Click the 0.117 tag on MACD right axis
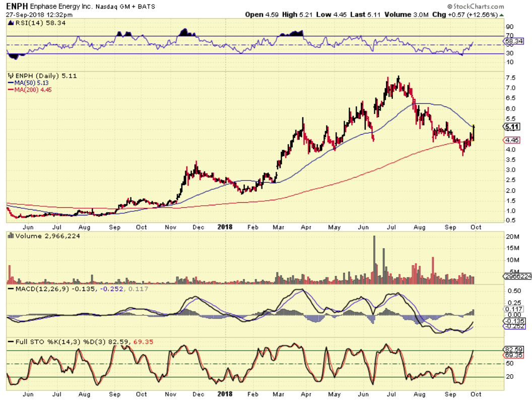The width and height of the screenshot is (532, 400). coord(513,309)
